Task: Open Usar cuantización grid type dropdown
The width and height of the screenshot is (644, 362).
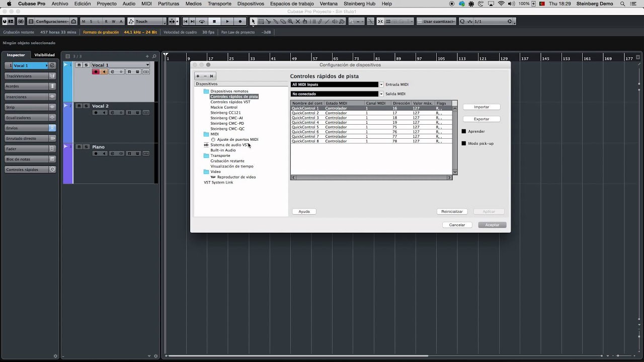Action: (436, 22)
